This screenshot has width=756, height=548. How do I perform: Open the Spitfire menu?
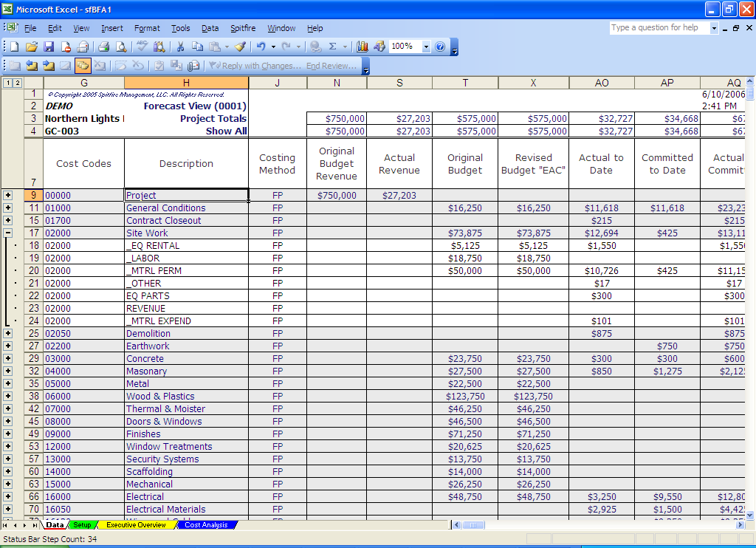pos(243,28)
